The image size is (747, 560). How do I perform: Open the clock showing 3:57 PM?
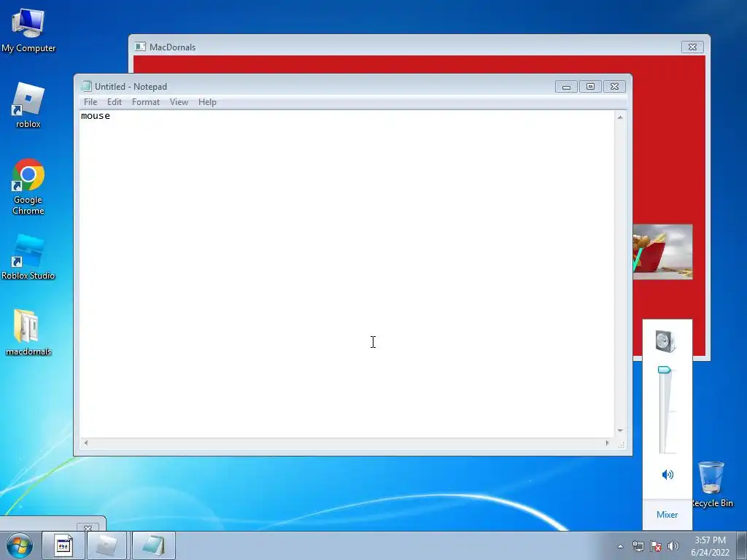tap(710, 545)
